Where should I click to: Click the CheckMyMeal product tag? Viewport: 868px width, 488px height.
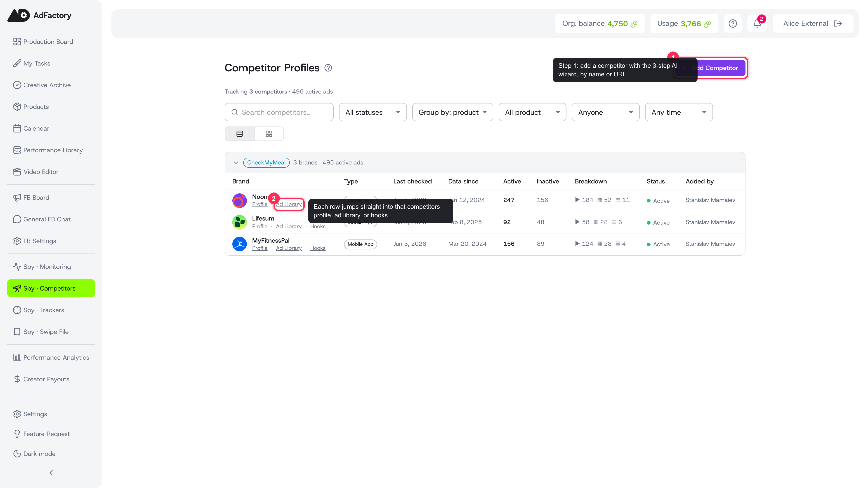click(x=266, y=163)
